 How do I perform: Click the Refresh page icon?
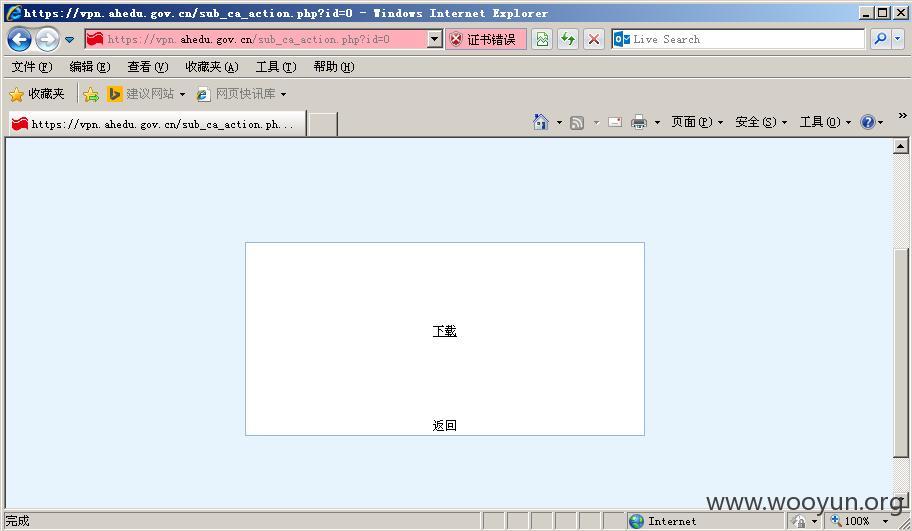click(x=568, y=40)
